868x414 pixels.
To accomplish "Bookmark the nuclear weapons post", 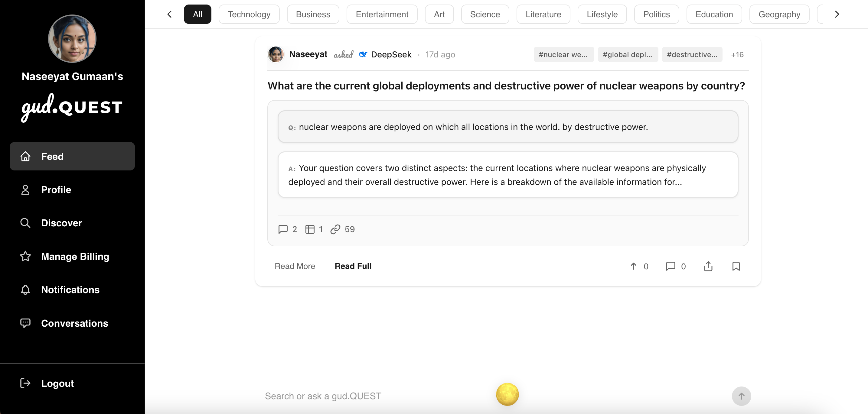I will pos(736,266).
